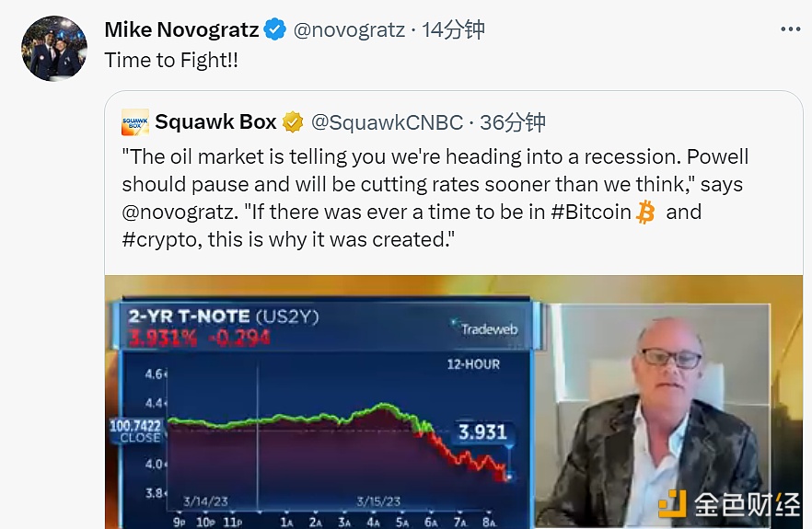Open the more options ellipsis menu
This screenshot has width=812, height=529.
click(790, 29)
